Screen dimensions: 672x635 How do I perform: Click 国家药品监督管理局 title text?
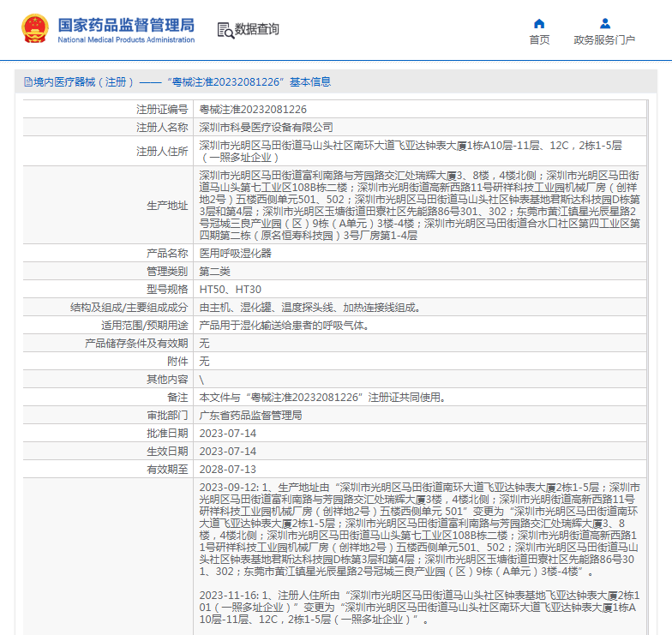[x=126, y=25]
